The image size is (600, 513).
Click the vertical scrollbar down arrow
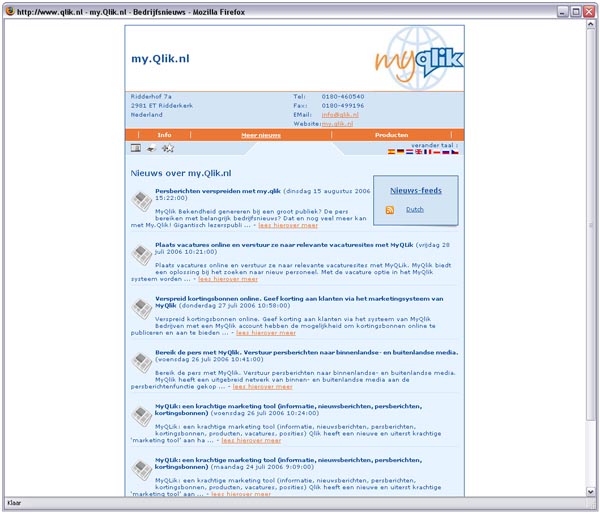click(x=591, y=490)
